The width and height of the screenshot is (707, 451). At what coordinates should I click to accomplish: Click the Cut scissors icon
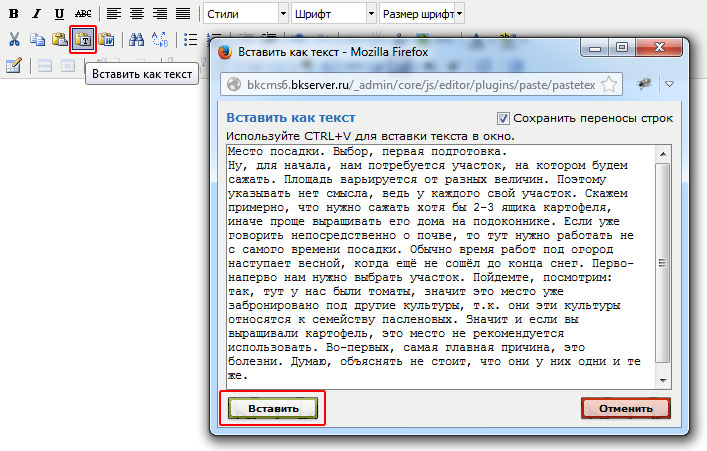[x=14, y=40]
